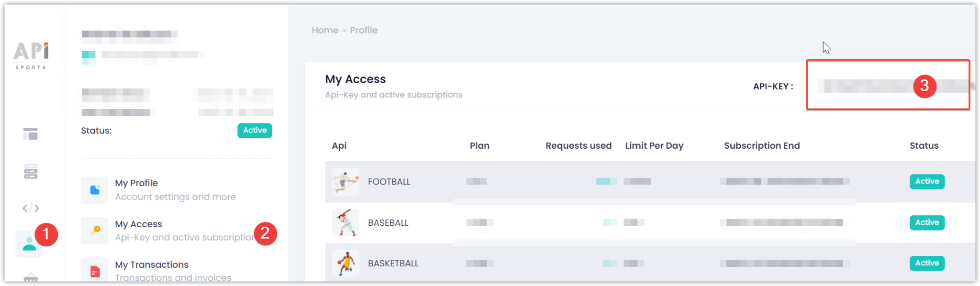Open My Profile account settings

[175, 190]
